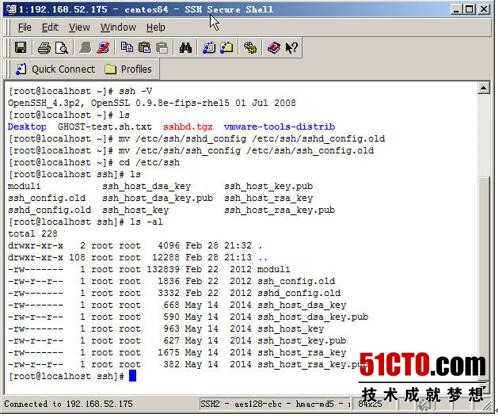
Task: Open the Edit menu
Action: [x=50, y=27]
